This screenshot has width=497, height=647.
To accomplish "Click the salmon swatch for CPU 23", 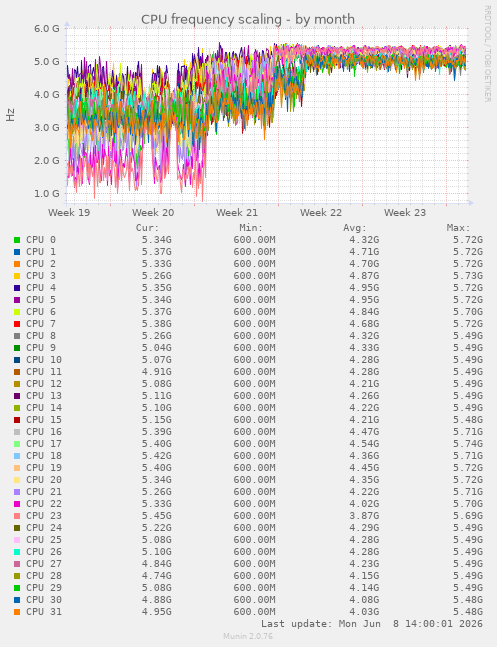I will (x=17, y=515).
